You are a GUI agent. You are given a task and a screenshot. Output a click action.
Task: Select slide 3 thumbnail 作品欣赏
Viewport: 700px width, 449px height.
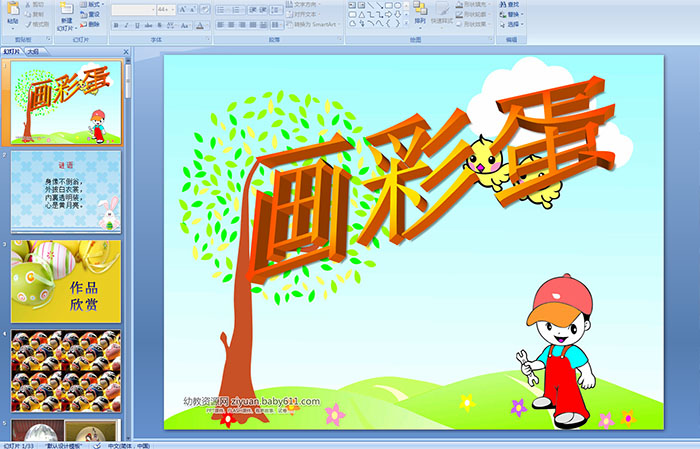[x=66, y=281]
